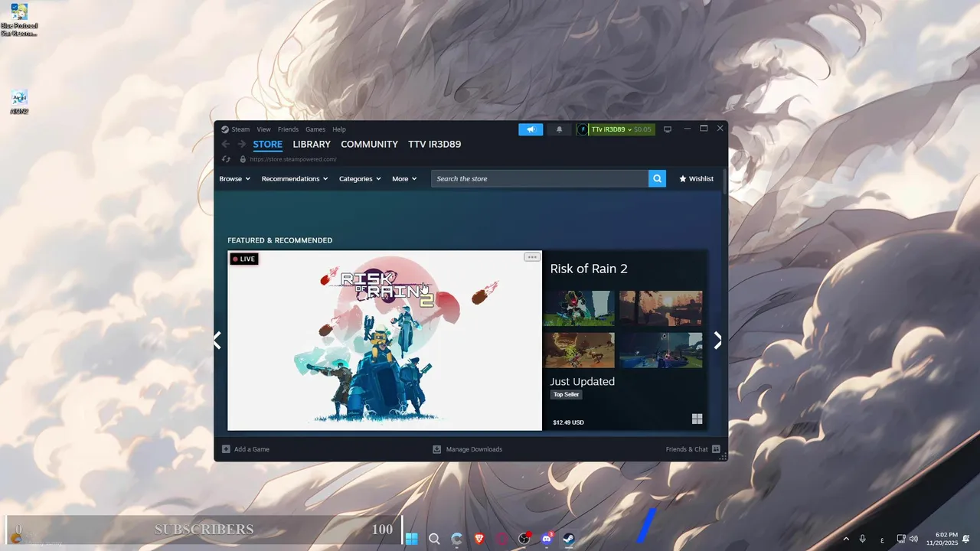Screen dimensions: 980x551
Task: Select the STORE tab
Action: click(268, 144)
